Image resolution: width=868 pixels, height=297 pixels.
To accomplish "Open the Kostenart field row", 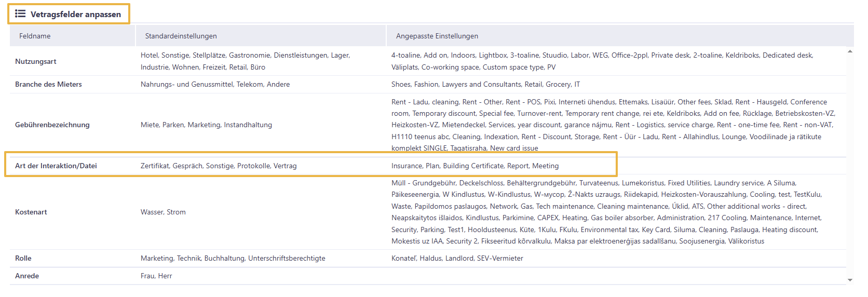I will click(x=428, y=212).
